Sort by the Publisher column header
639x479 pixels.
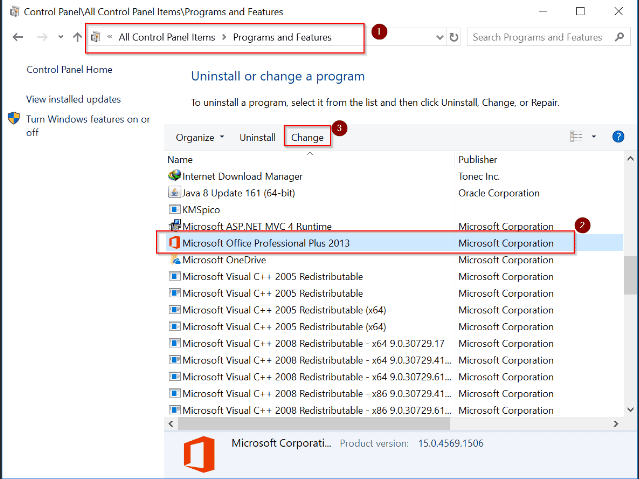[x=478, y=159]
